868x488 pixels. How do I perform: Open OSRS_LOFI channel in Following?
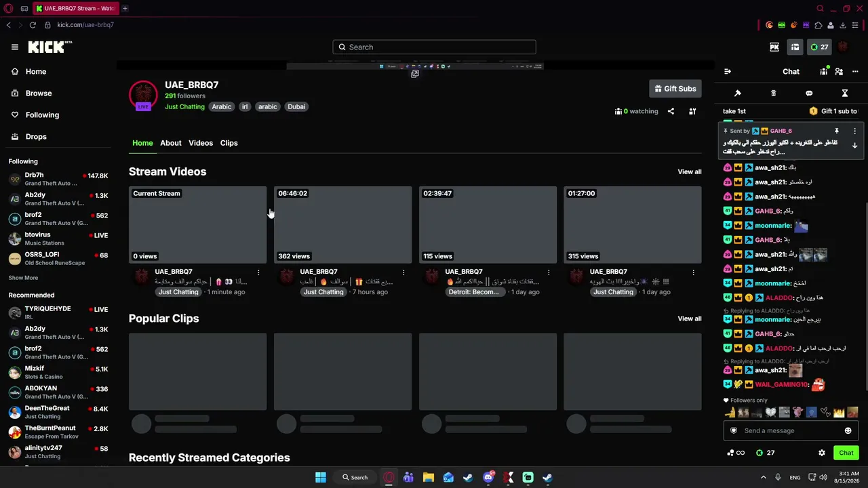click(58, 258)
